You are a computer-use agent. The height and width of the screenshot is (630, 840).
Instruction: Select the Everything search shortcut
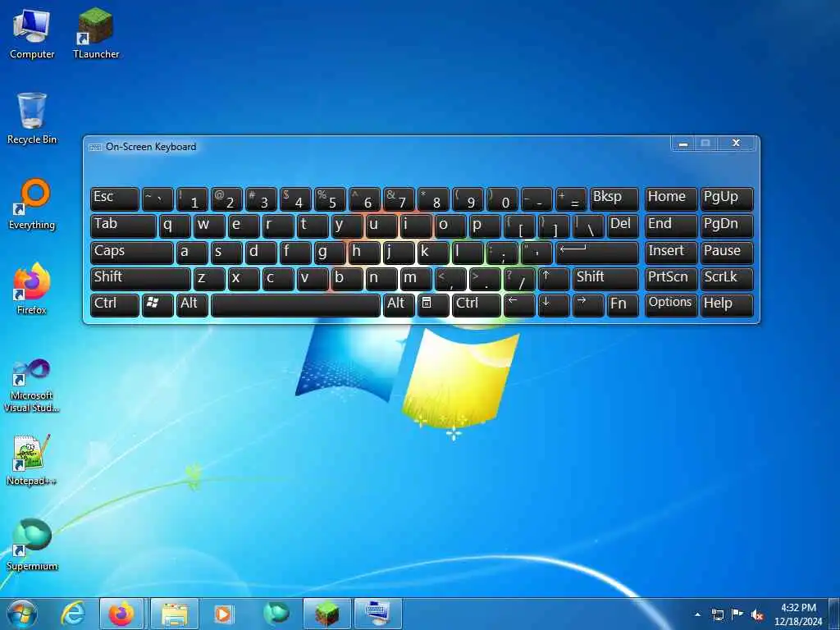pos(32,204)
